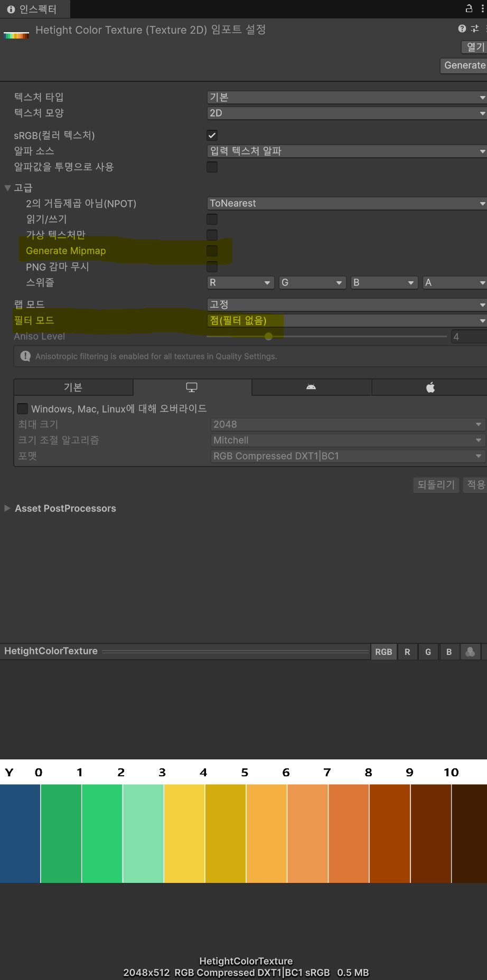Enable the 가상 텍스처만 checkbox
Viewport: 487px width, 980px height.
212,235
